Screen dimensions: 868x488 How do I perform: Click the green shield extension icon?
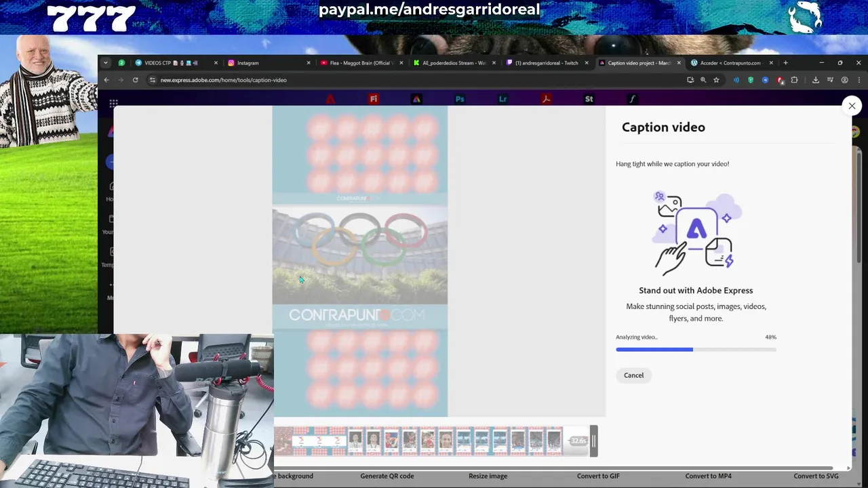click(751, 80)
